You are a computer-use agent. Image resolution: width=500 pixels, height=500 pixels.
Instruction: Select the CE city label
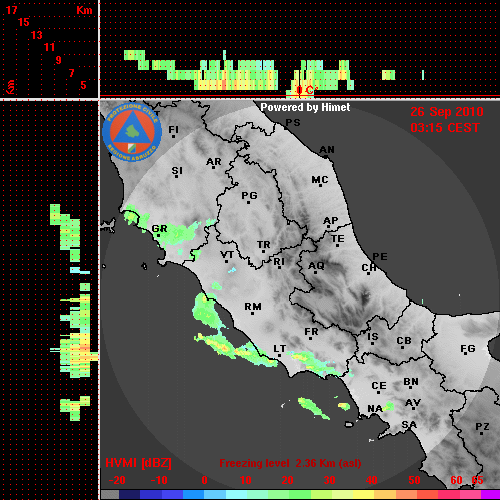[379, 386]
